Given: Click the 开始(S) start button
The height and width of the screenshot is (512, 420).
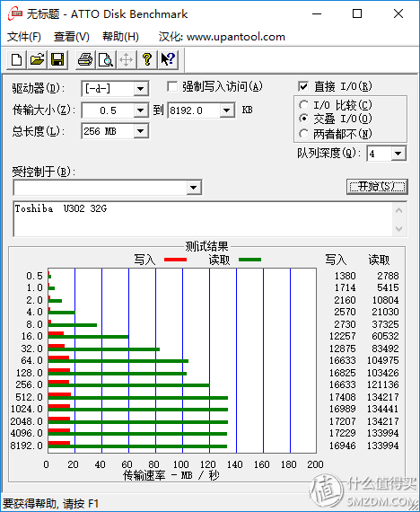Looking at the screenshot, I should (x=377, y=187).
